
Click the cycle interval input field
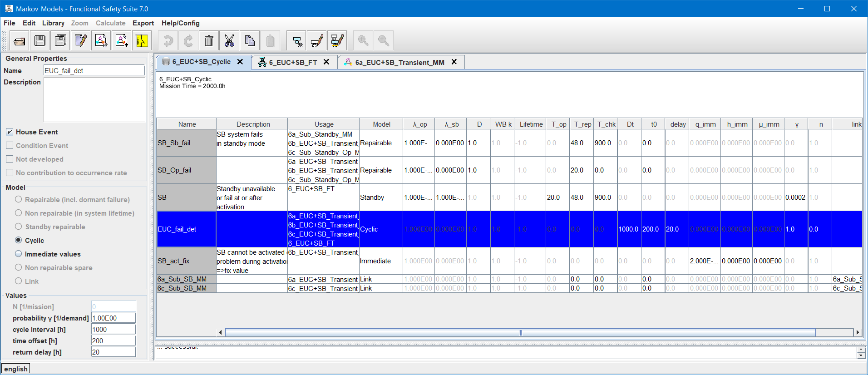113,330
